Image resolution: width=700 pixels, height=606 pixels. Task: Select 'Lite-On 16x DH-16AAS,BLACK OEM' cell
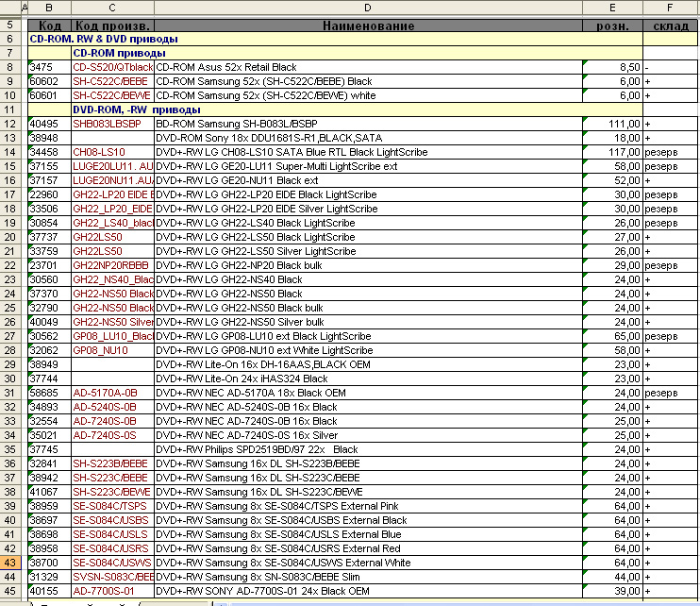click(x=368, y=364)
